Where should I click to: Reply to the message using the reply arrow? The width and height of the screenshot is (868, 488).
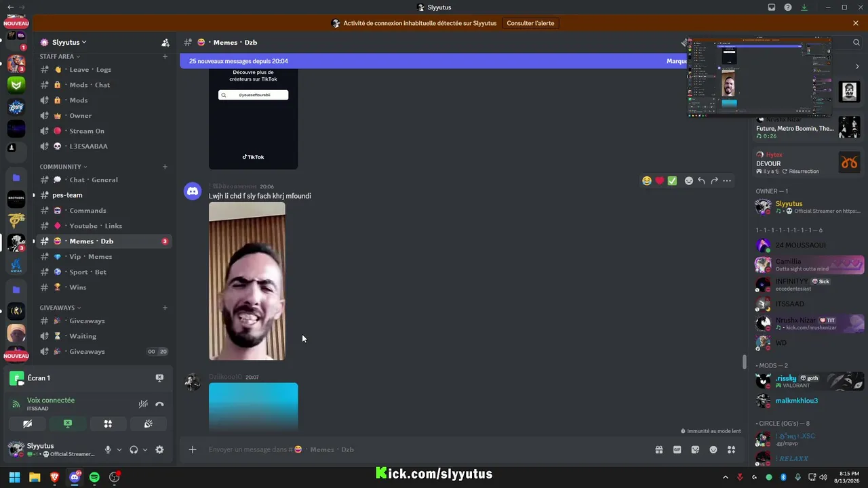click(701, 181)
